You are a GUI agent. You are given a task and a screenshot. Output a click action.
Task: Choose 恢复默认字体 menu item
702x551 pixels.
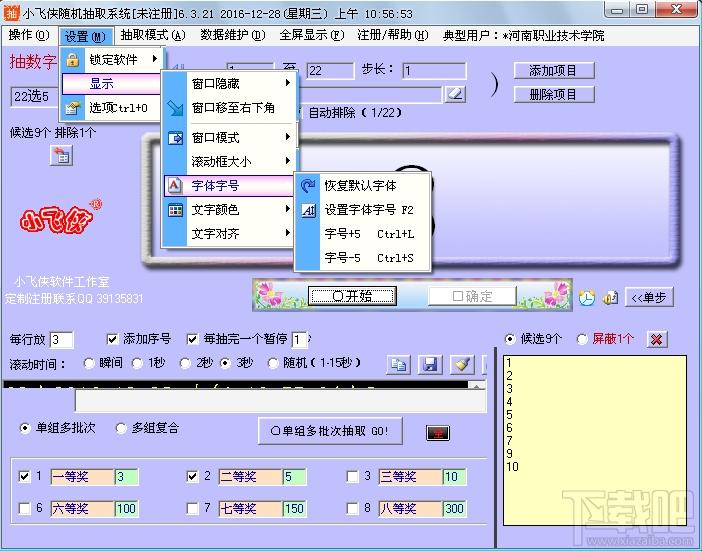point(363,185)
